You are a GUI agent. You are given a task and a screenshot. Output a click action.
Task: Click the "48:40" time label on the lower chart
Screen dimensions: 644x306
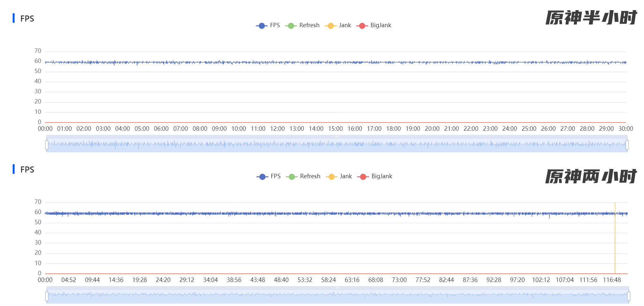[281, 280]
